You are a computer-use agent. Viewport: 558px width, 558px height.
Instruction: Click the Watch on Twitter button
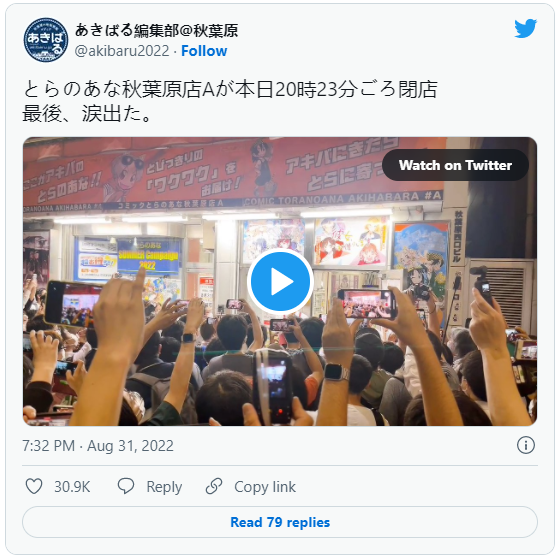tap(455, 165)
